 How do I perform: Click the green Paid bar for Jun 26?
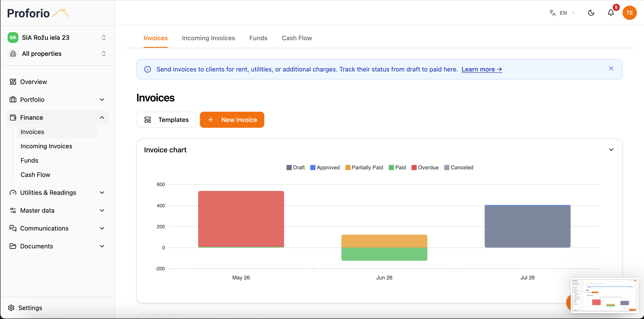(x=384, y=254)
